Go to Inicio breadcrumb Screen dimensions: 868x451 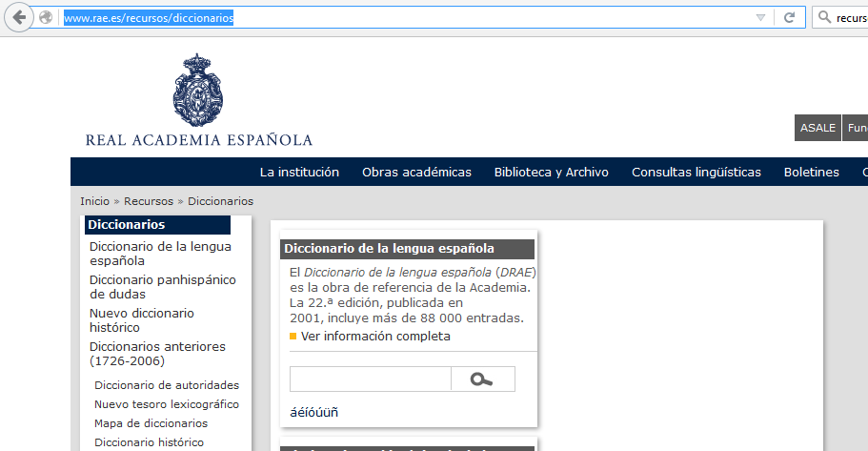pyautogui.click(x=94, y=201)
